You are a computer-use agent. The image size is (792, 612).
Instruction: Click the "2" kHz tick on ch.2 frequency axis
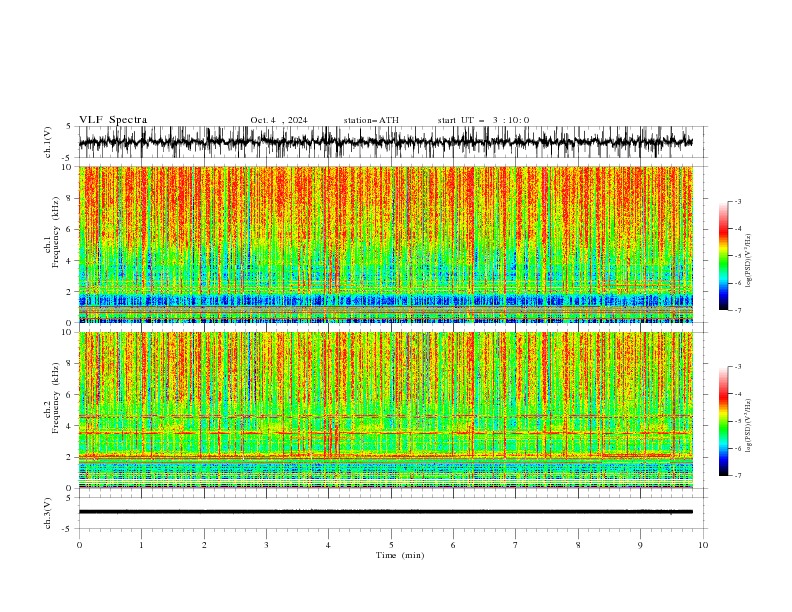coord(69,457)
